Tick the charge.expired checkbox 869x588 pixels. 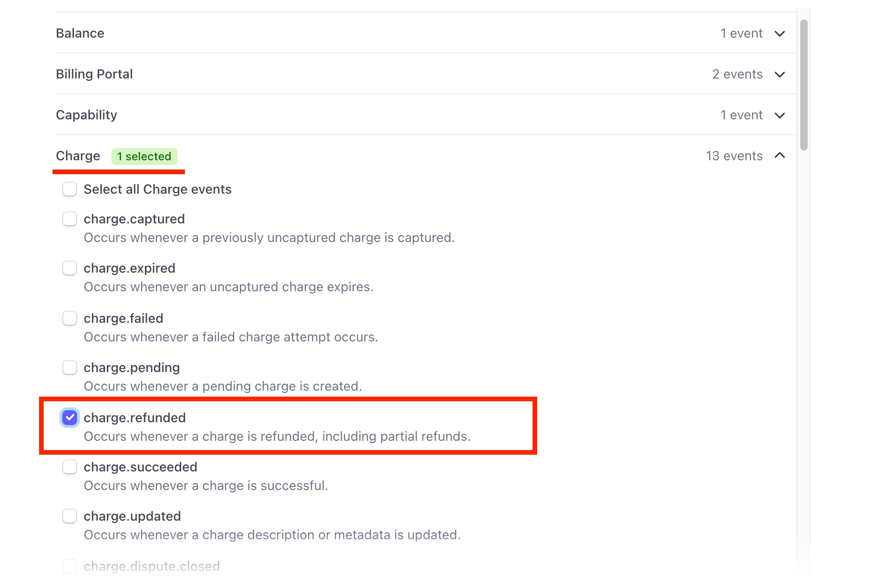(70, 268)
